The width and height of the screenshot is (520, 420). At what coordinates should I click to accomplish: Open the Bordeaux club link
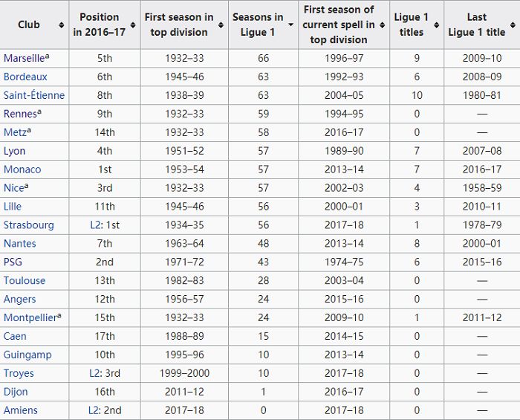(x=25, y=77)
